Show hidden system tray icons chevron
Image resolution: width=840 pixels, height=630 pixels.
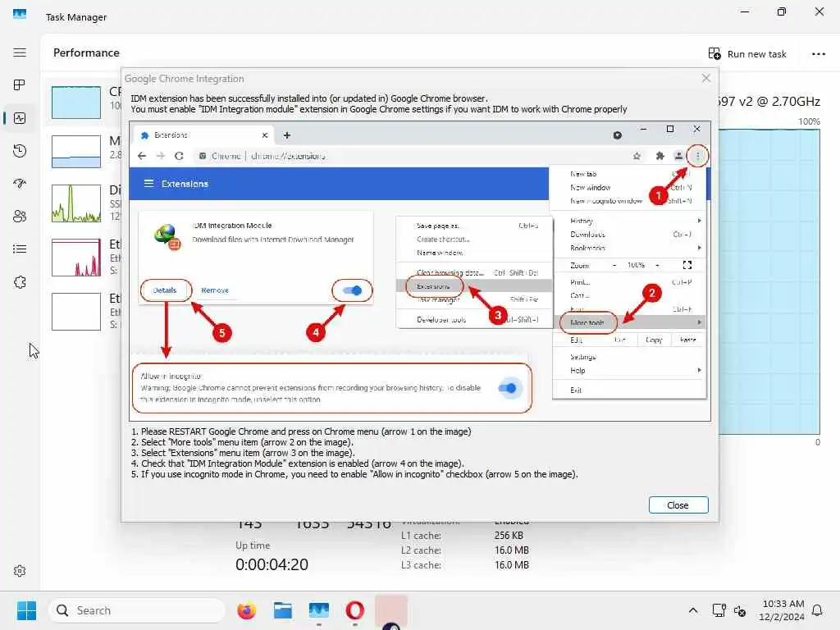pos(692,610)
